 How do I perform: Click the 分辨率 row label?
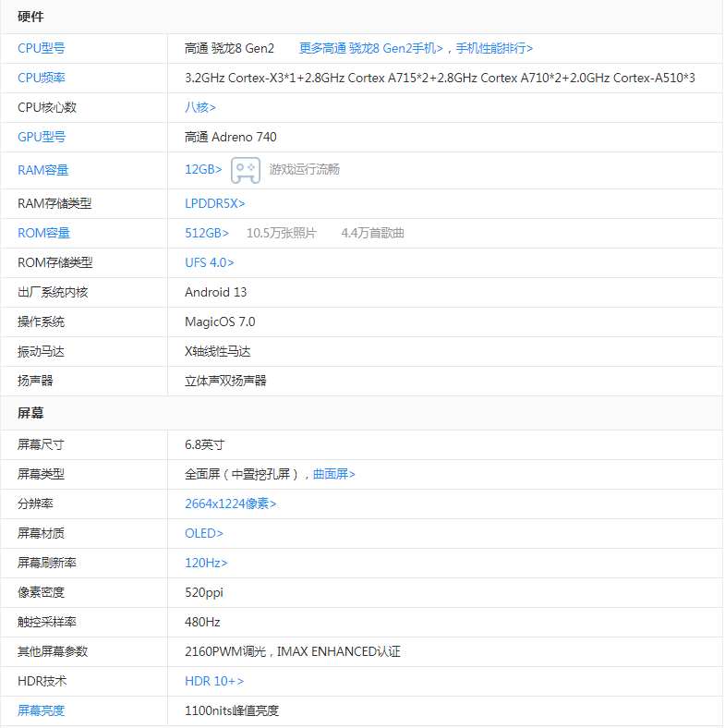pos(35,504)
